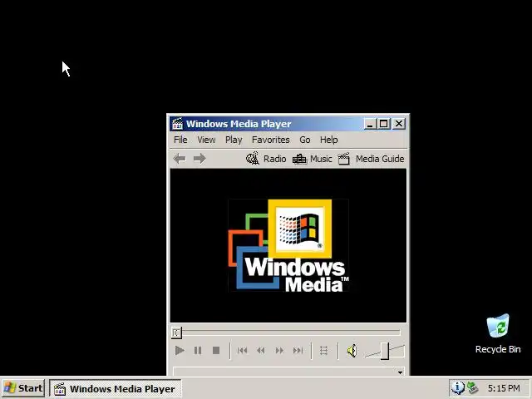Click the Stop button
The image size is (532, 399).
point(216,350)
